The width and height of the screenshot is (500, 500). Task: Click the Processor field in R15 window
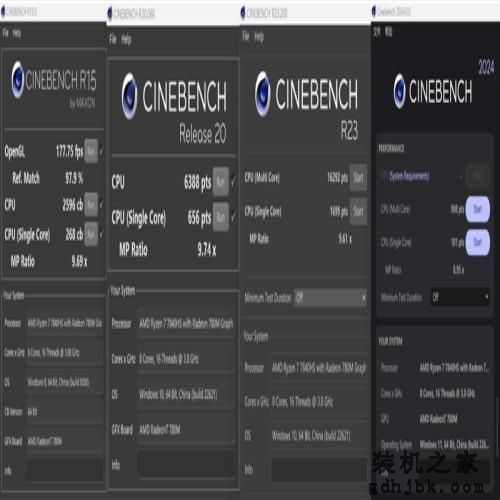[x=65, y=323]
